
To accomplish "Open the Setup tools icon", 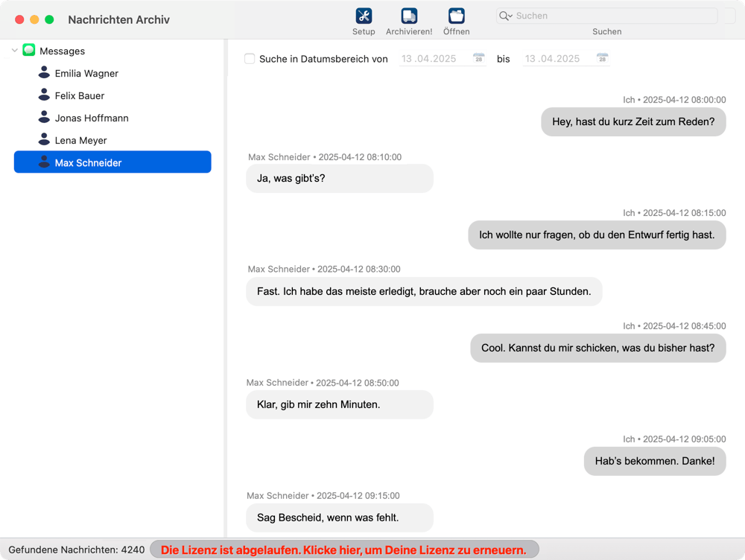I will coord(364,16).
